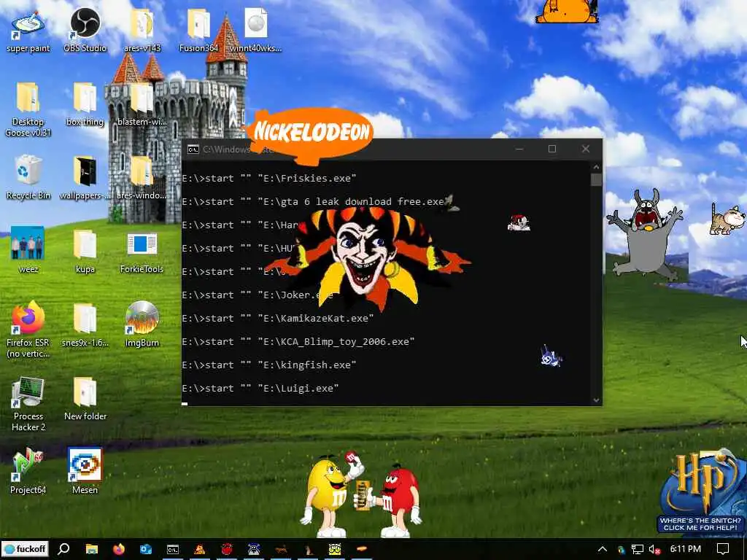Click the Nickelodeon blimp desktop toy
Image resolution: width=747 pixels, height=560 pixels.
tap(311, 136)
